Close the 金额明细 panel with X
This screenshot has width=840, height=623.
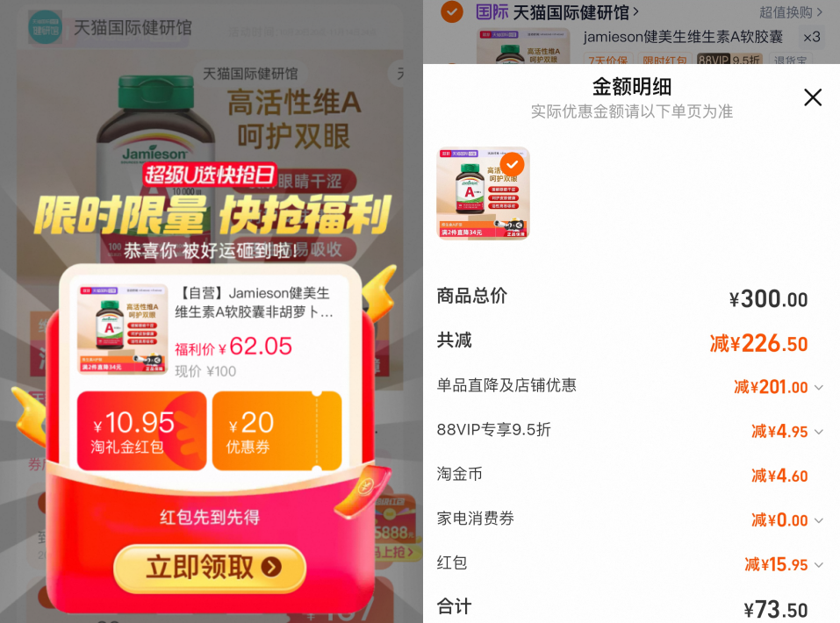pos(813,97)
